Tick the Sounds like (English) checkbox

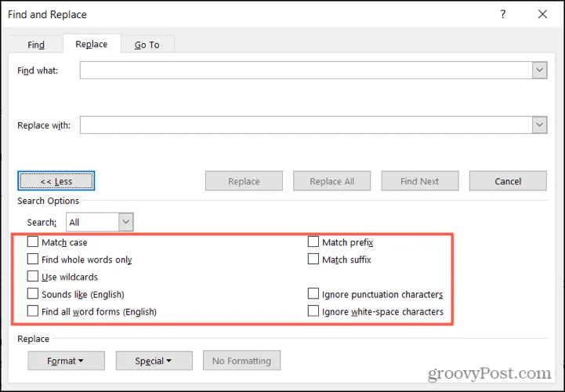click(x=33, y=293)
